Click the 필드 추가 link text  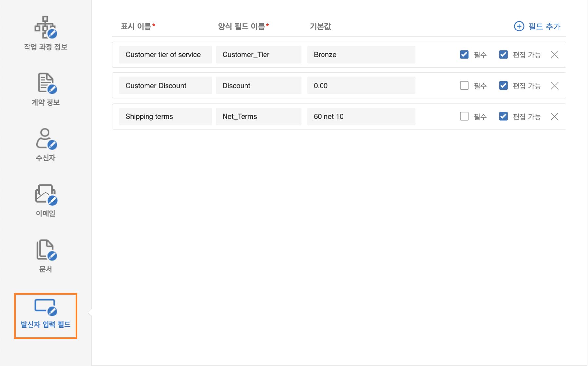pyautogui.click(x=544, y=26)
